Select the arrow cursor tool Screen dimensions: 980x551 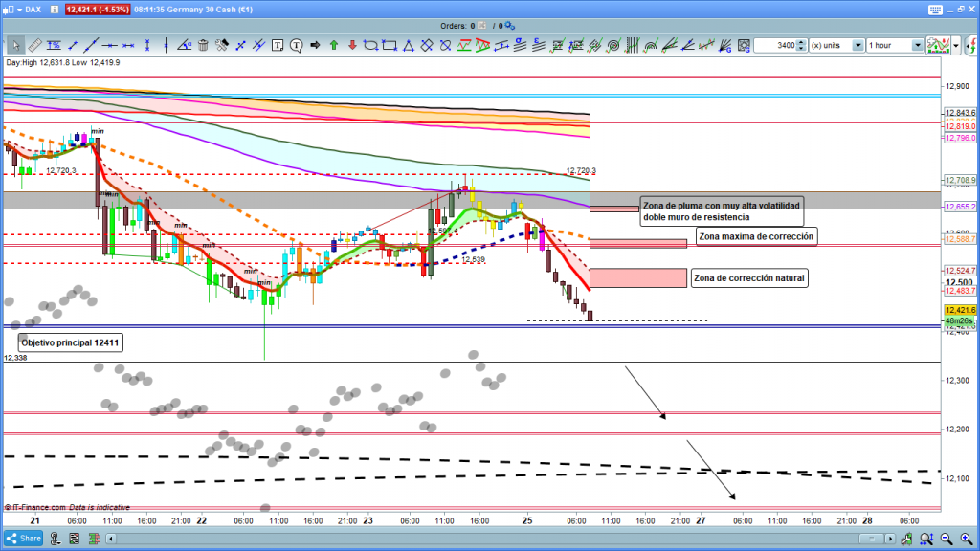point(15,45)
